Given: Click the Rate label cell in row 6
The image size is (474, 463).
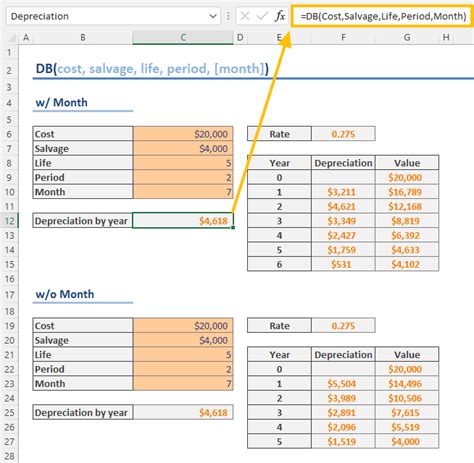Looking at the screenshot, I should pos(279,134).
